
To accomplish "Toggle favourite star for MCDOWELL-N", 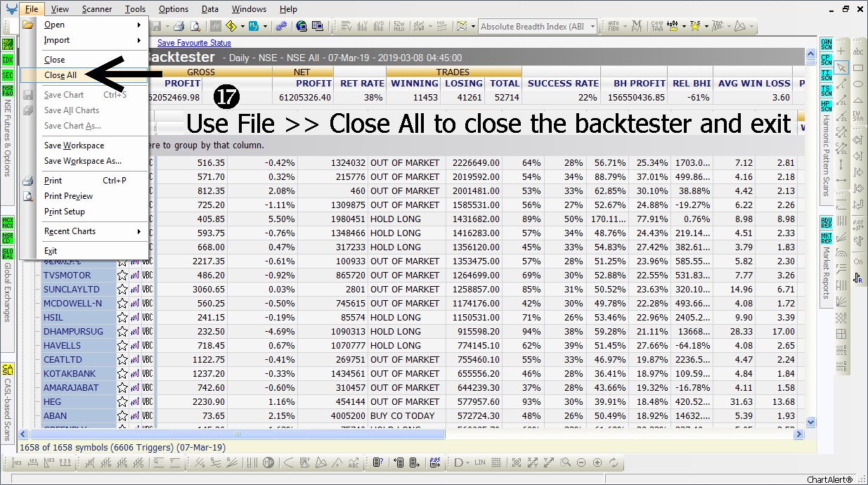I will click(x=122, y=304).
